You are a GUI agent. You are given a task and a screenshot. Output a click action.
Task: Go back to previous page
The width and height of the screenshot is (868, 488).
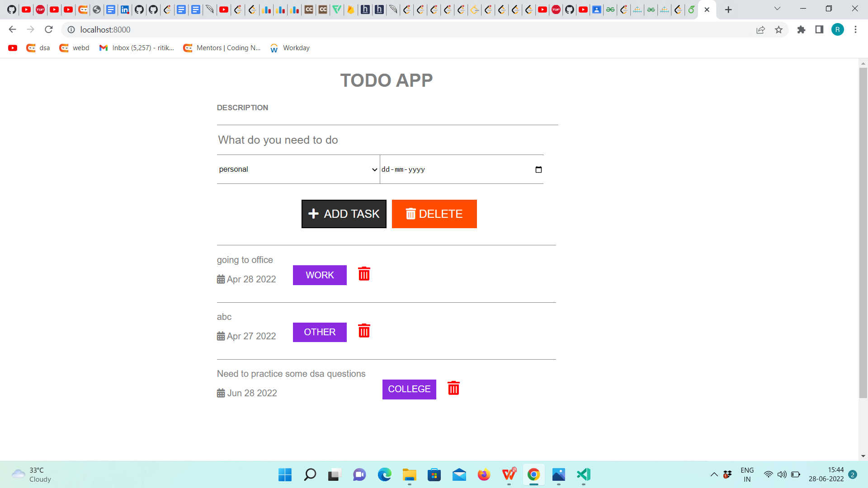[12, 29]
